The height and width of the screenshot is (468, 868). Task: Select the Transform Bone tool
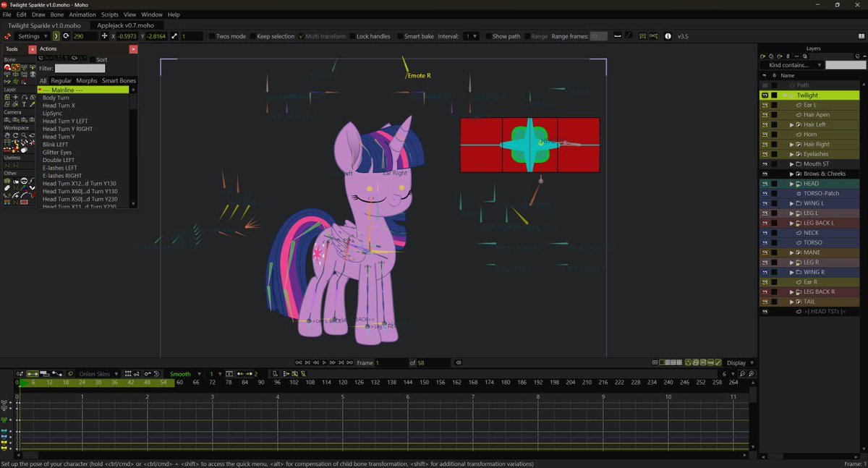coord(16,68)
